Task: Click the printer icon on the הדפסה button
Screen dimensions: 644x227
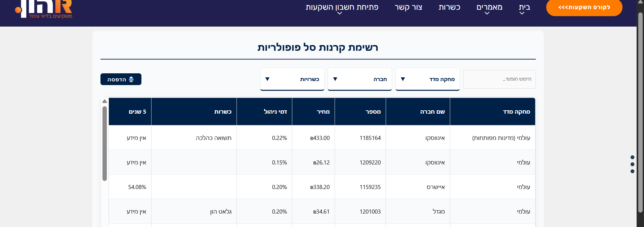Action: pos(131,79)
